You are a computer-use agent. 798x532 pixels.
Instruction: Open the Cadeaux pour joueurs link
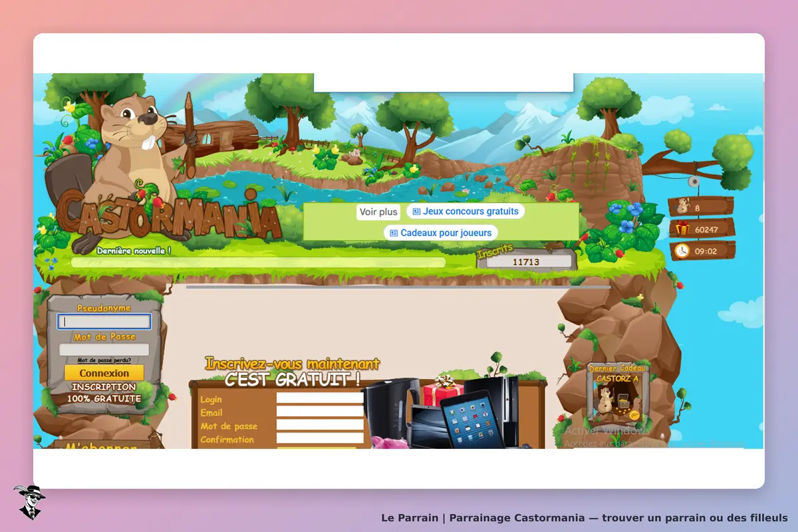[440, 233]
